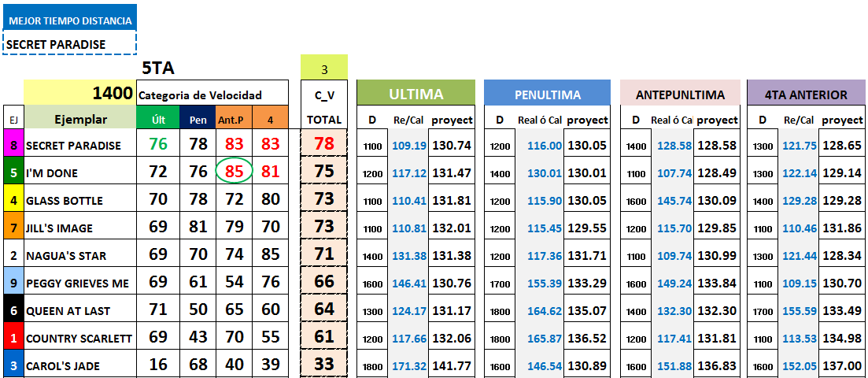
Task: Click the pink ANTEPUNLTIMA section header
Action: [x=680, y=94]
